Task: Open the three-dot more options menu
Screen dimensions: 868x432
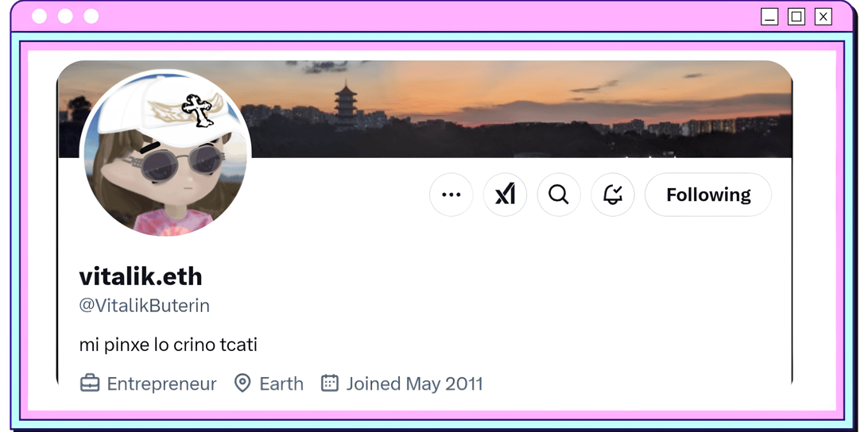Action: [x=451, y=195]
